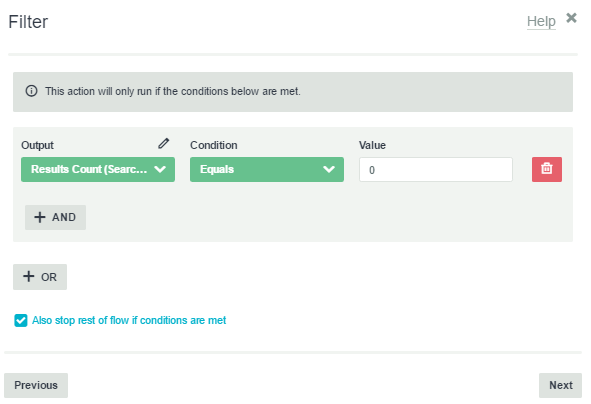Focus the Value input field
The image size is (591, 404).
point(436,170)
